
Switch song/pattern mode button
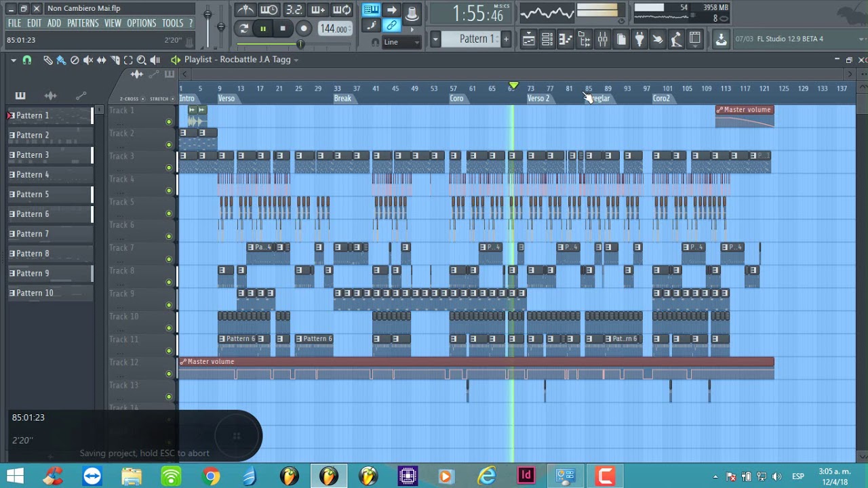(244, 28)
